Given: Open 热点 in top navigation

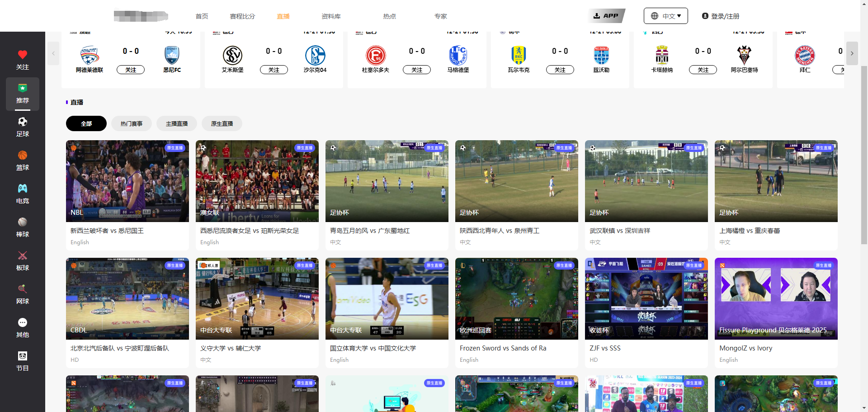Looking at the screenshot, I should click(x=389, y=16).
